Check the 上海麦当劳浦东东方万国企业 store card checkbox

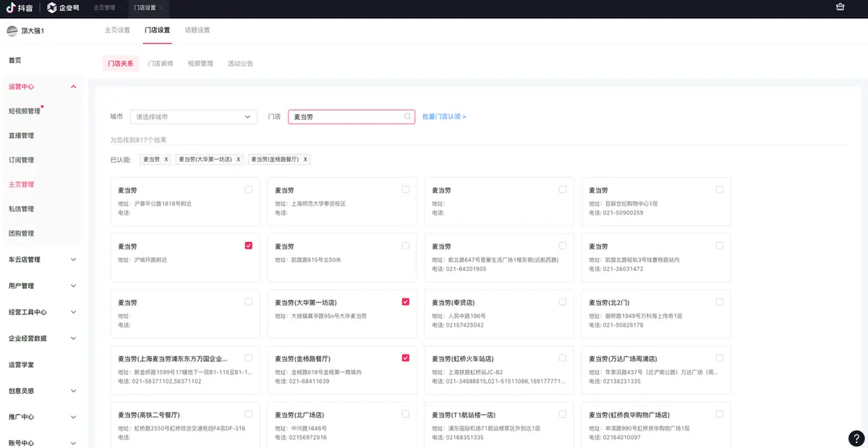[x=249, y=358]
